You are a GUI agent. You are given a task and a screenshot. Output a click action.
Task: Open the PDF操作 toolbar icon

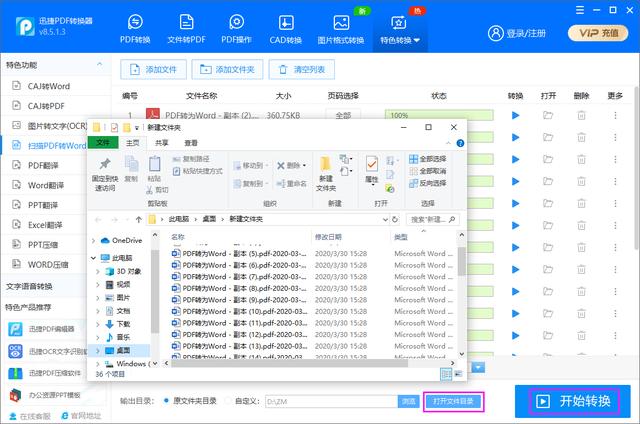pos(236,29)
